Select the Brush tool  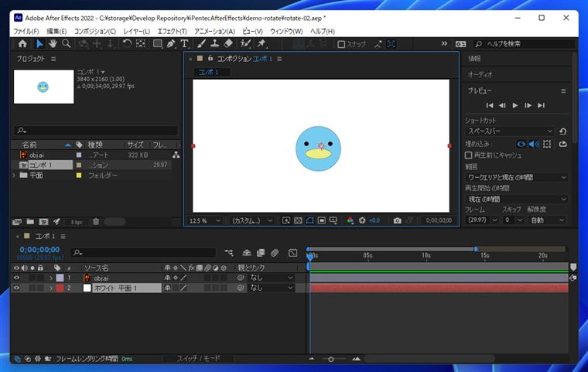point(201,44)
